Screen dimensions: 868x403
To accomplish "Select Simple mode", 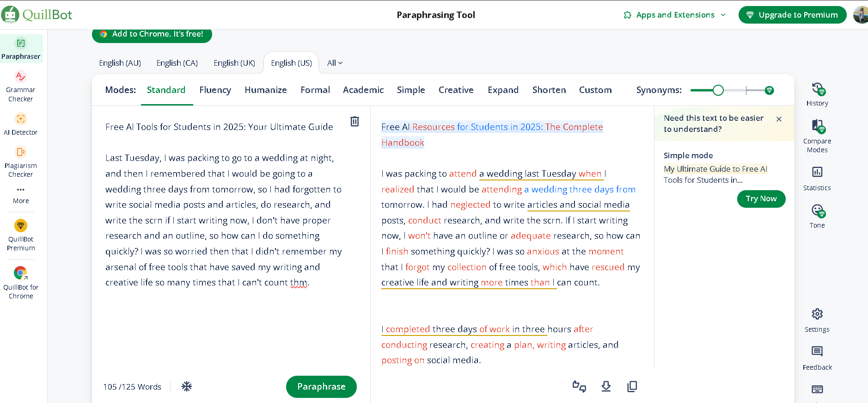I will (411, 90).
